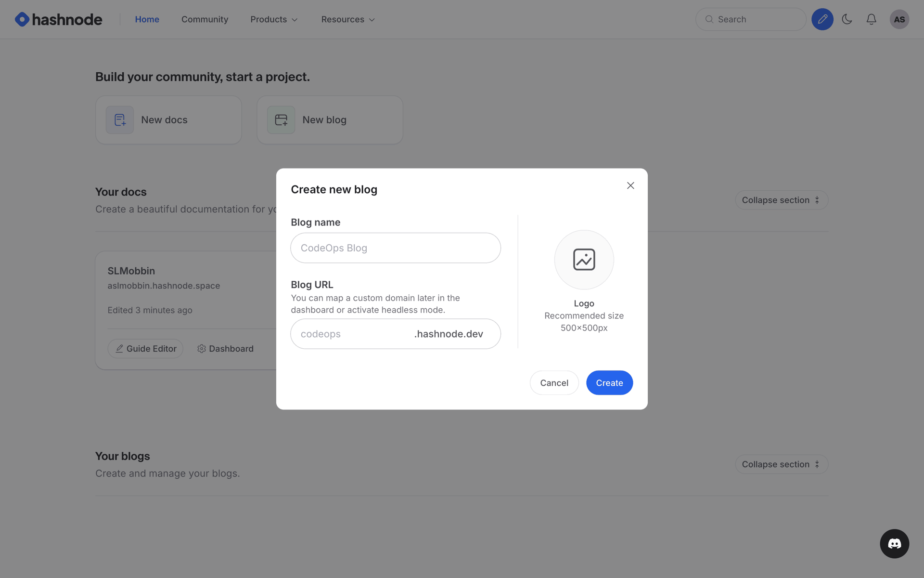Open the Home tab
The width and height of the screenshot is (924, 578).
pos(147,19)
